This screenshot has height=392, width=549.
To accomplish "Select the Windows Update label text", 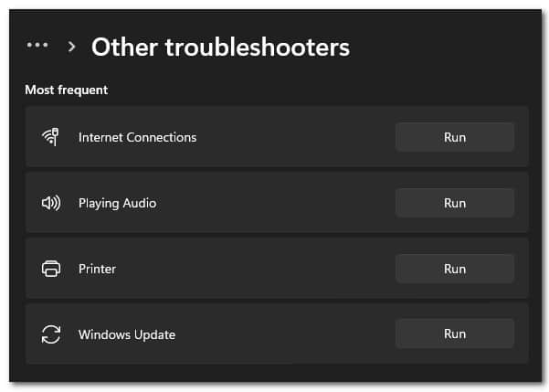I will pyautogui.click(x=127, y=334).
